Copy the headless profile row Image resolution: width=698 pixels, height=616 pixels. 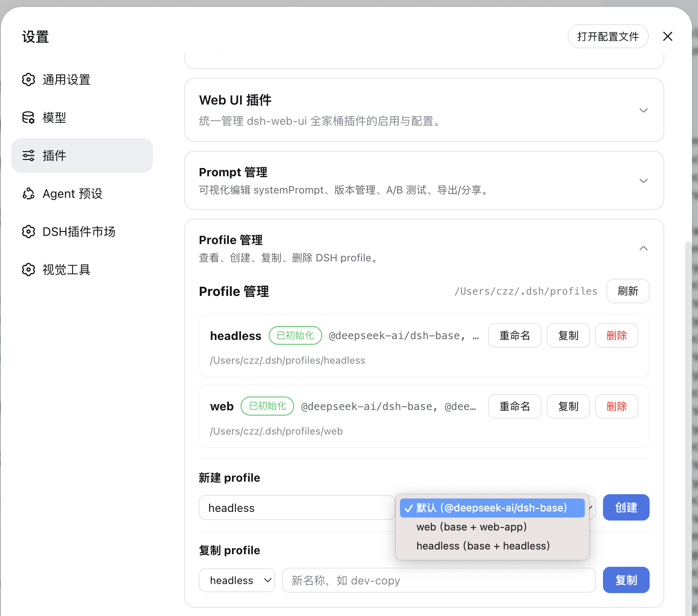pyautogui.click(x=568, y=335)
